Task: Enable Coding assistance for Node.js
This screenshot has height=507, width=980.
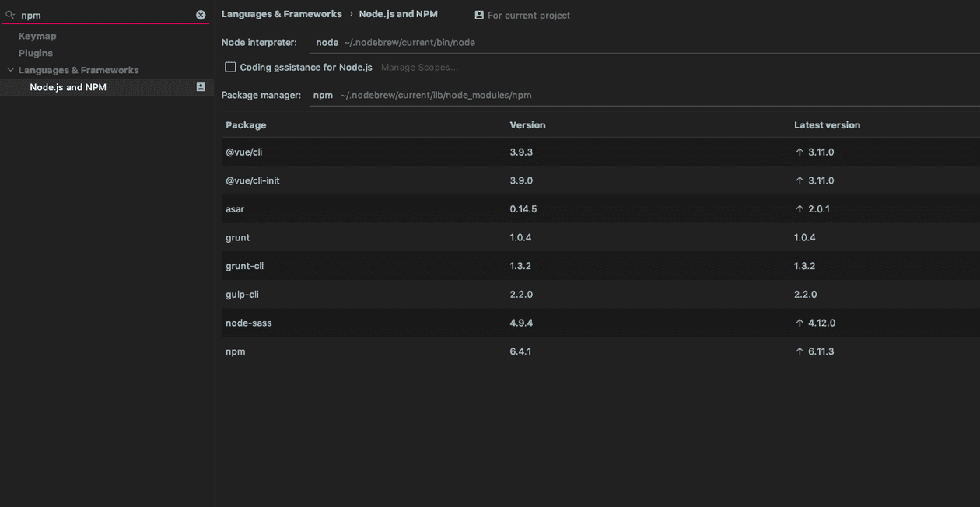Action: tap(230, 67)
